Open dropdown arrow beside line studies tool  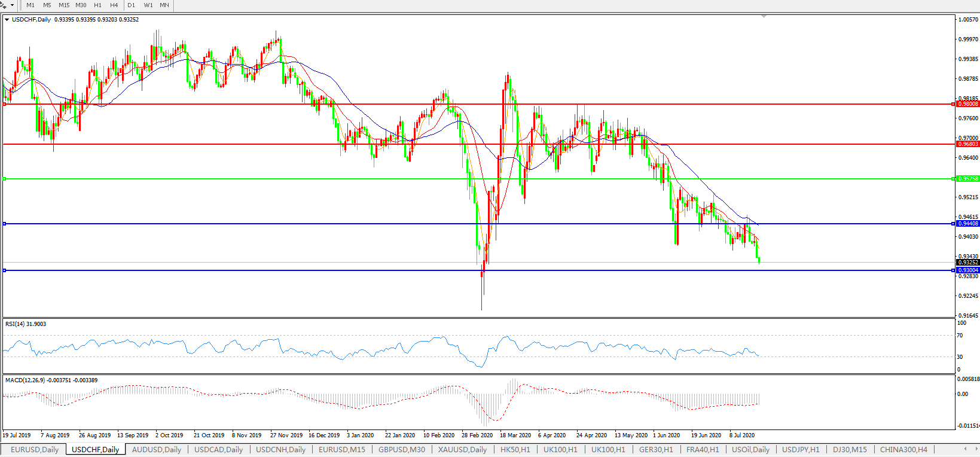tap(12, 5)
